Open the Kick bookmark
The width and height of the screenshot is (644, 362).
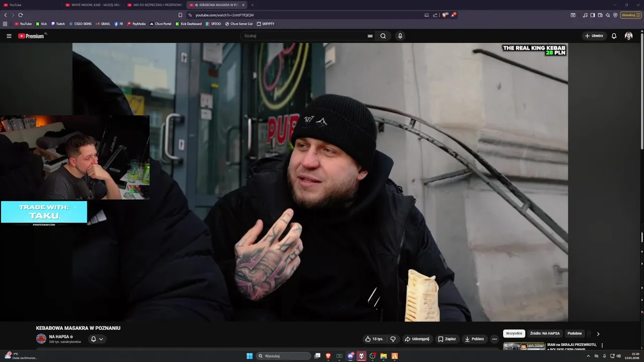point(41,24)
